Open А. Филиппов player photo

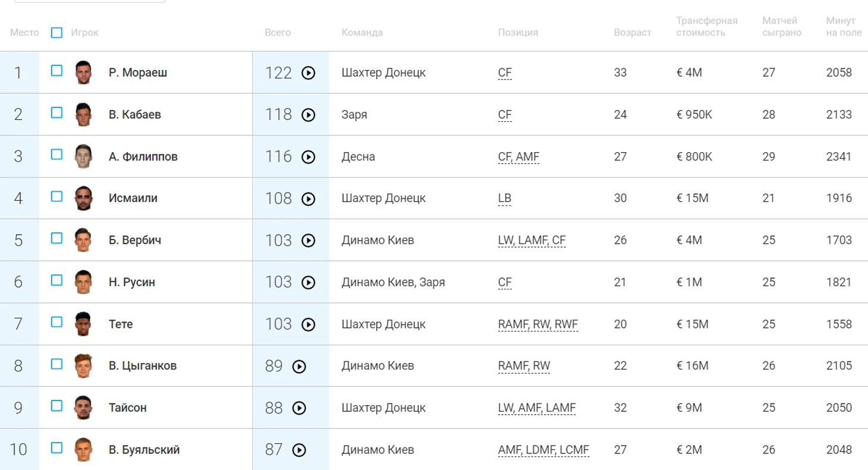point(84,156)
